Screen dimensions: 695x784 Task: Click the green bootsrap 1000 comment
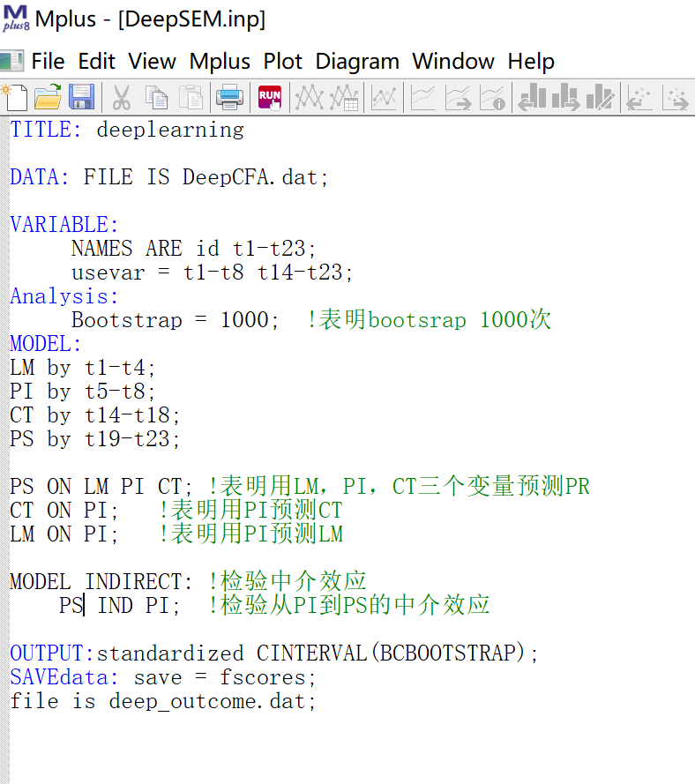click(429, 320)
